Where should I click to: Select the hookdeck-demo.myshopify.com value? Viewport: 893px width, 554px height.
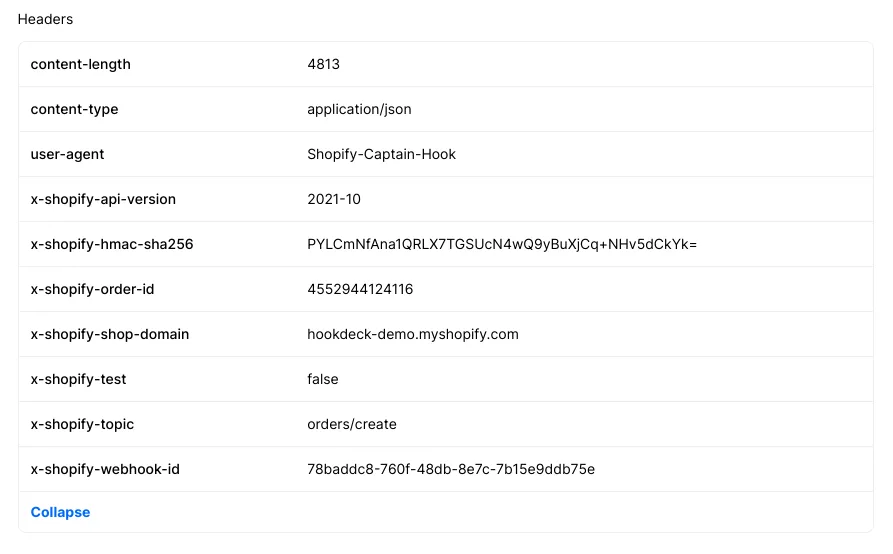pos(413,334)
